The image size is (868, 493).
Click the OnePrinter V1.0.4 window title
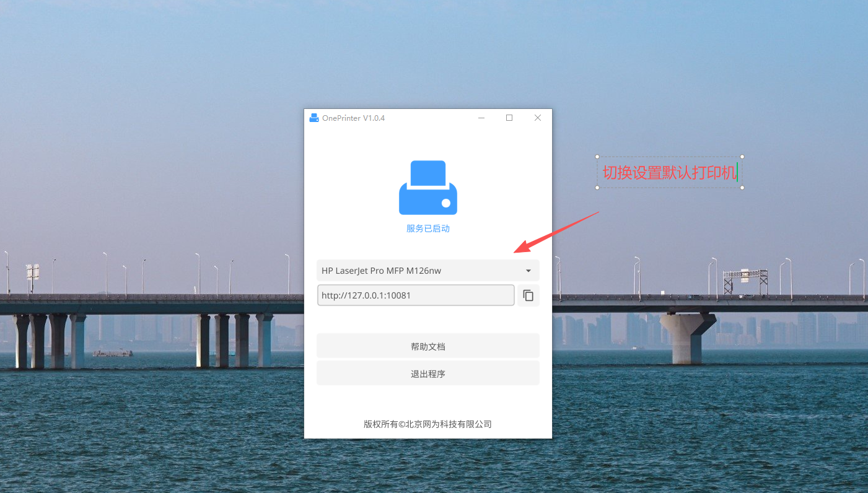(x=353, y=118)
